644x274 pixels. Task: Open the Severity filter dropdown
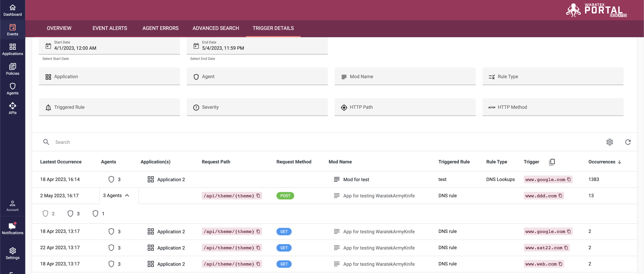[x=257, y=107]
